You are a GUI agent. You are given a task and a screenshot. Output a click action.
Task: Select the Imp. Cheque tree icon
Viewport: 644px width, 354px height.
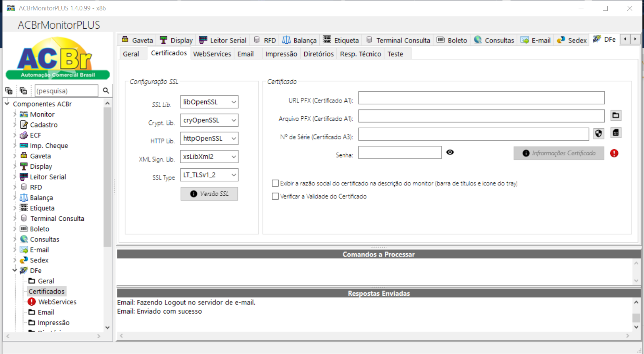pyautogui.click(x=24, y=145)
